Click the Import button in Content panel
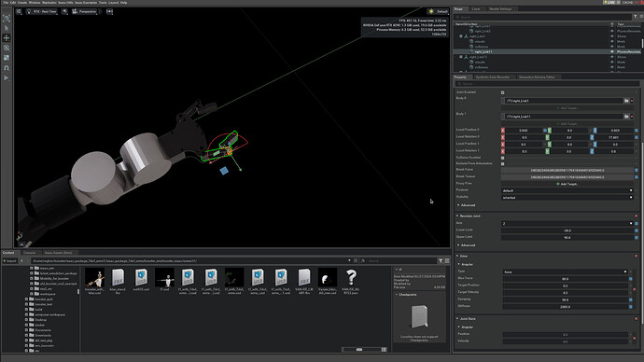The width and height of the screenshot is (644, 362). 9,260
